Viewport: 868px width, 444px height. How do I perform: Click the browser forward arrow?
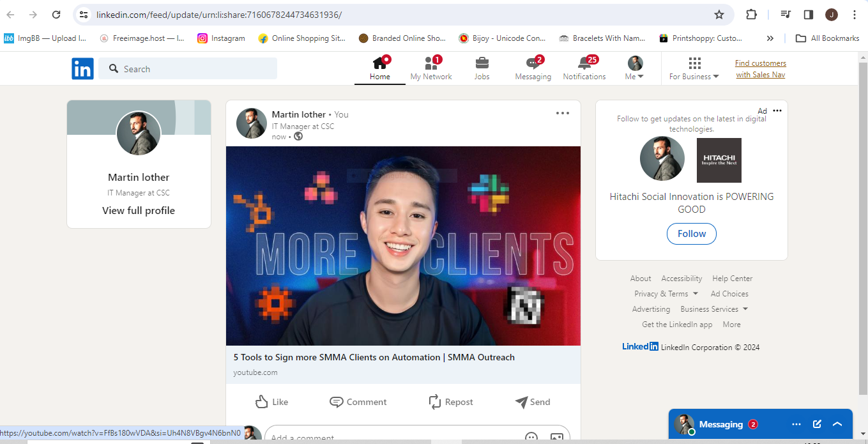coord(33,14)
